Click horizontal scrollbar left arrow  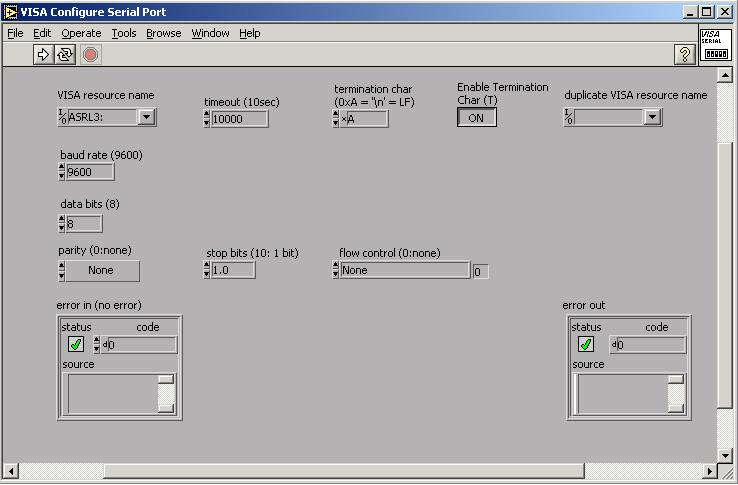[x=11, y=471]
